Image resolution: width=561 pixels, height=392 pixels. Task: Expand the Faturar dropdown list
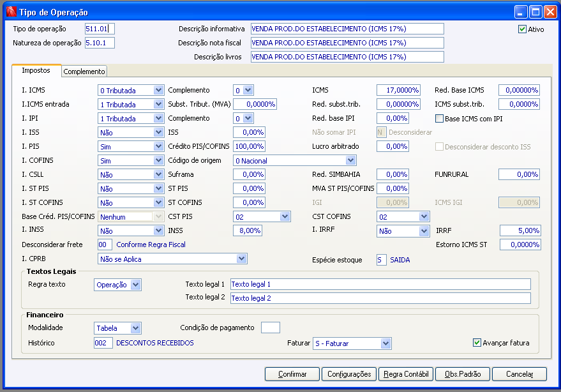pos(385,343)
